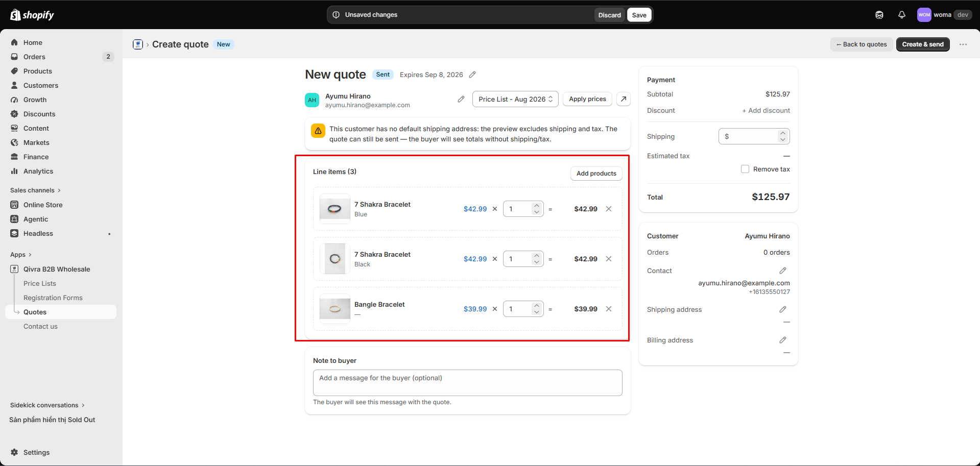This screenshot has height=466, width=980.
Task: Click the Blue 7 Shakra Bracelet thumbnail
Action: coord(335,209)
